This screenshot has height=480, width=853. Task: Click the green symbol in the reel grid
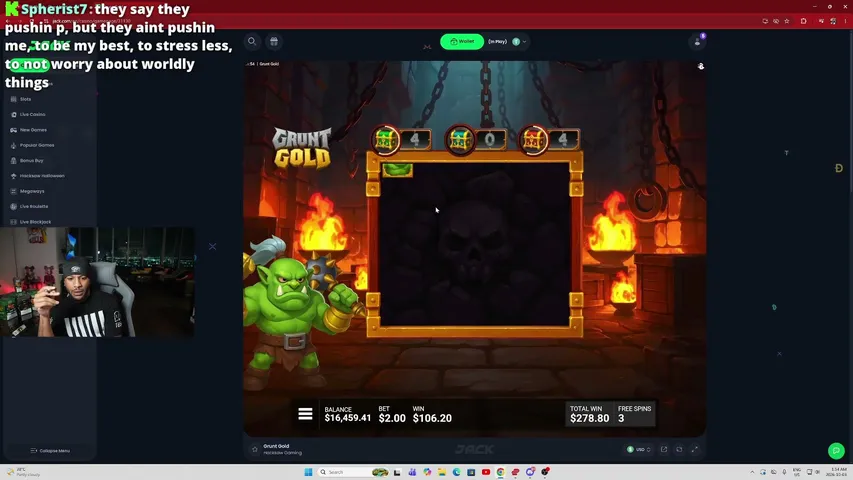(397, 170)
